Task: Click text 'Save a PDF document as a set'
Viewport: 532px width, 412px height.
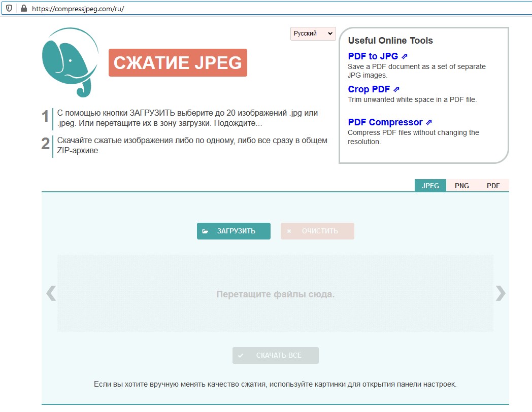Action: (x=393, y=66)
